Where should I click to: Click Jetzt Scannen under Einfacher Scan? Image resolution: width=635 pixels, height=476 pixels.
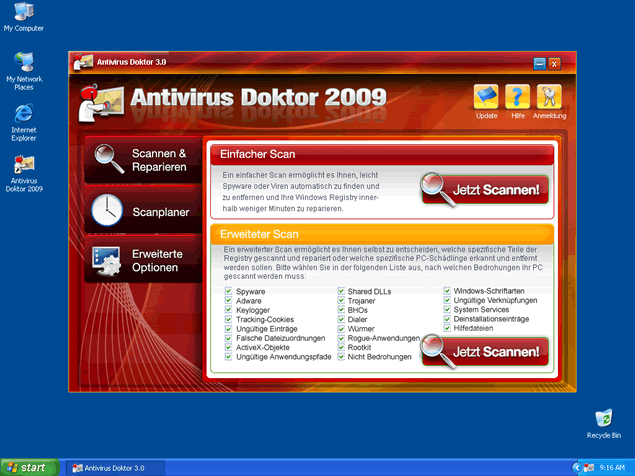485,189
